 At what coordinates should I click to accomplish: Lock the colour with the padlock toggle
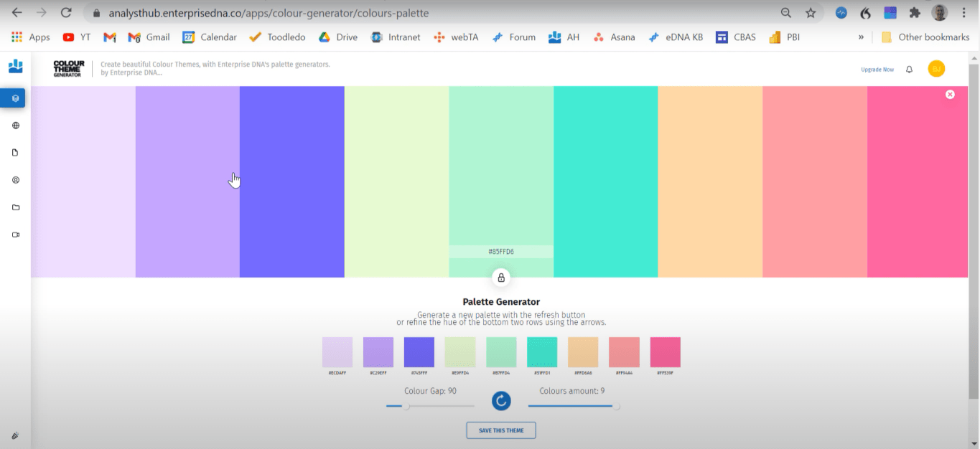[x=501, y=278]
